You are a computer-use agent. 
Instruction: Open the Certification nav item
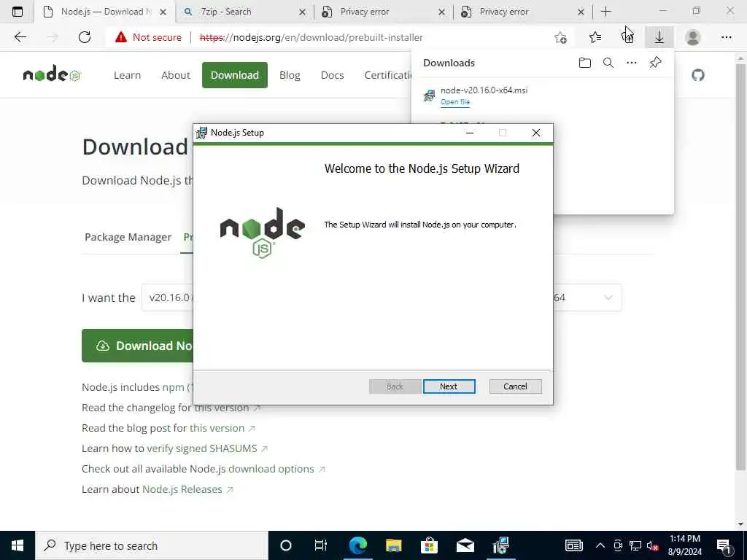click(x=388, y=75)
